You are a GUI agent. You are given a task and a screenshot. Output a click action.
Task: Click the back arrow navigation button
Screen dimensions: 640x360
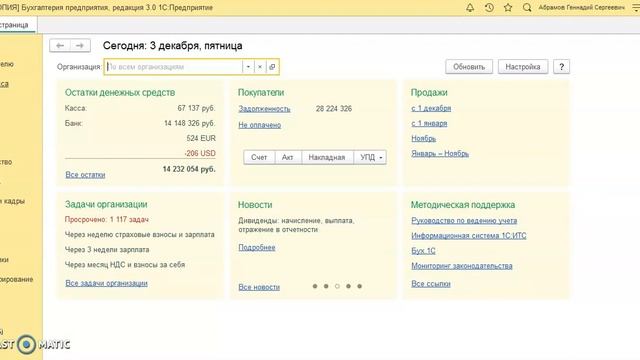(x=60, y=45)
